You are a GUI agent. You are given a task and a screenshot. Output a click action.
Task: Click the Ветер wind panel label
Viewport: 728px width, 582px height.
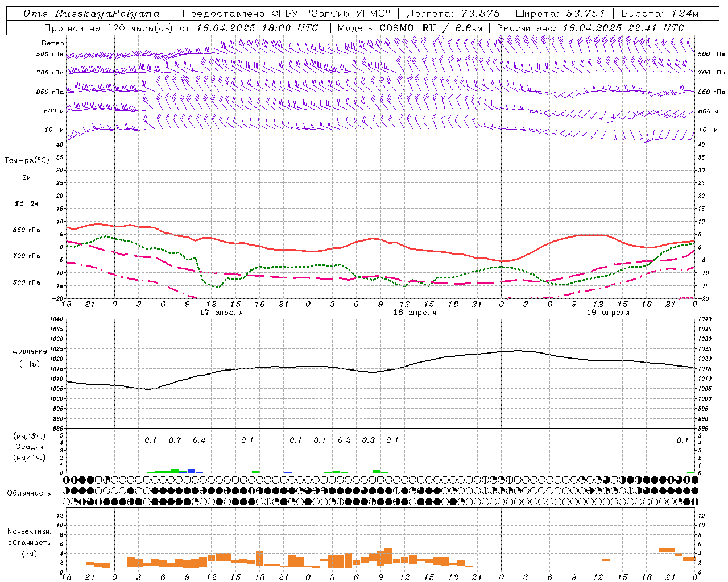coord(53,43)
